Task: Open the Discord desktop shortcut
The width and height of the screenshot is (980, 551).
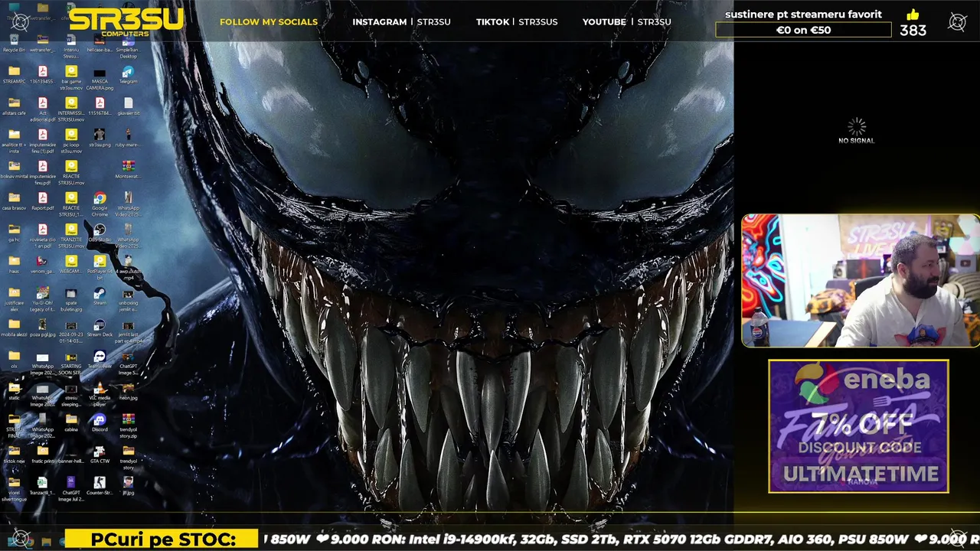Action: click(100, 423)
